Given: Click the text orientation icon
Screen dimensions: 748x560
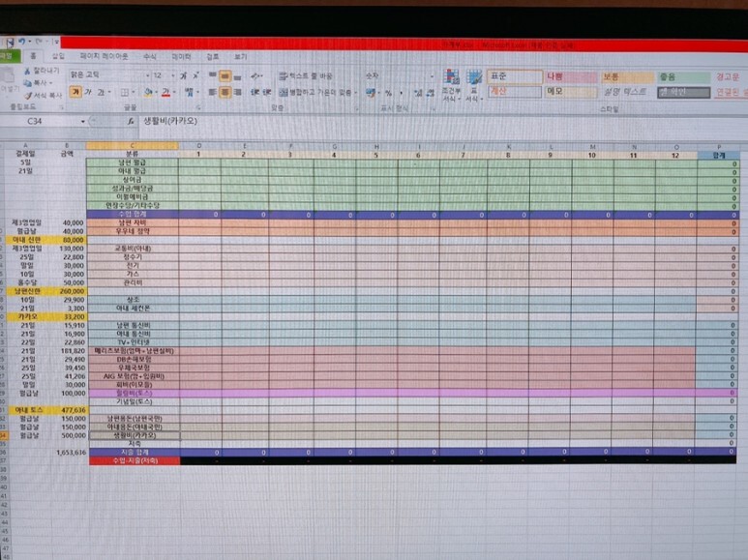Looking at the screenshot, I should point(256,75).
